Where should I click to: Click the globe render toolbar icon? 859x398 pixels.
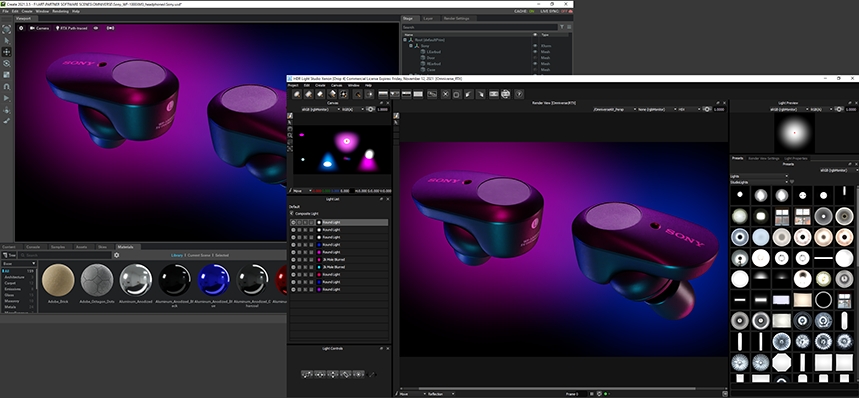point(506,94)
